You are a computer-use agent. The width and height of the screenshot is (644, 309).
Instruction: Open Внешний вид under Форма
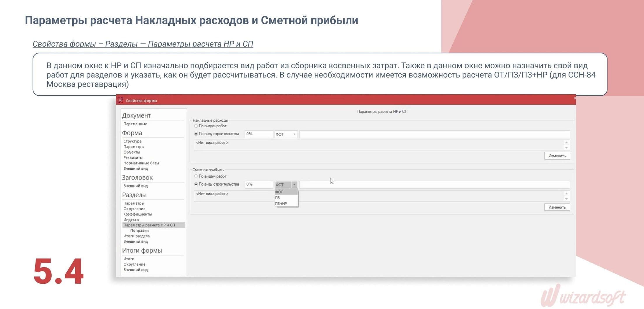coord(136,168)
